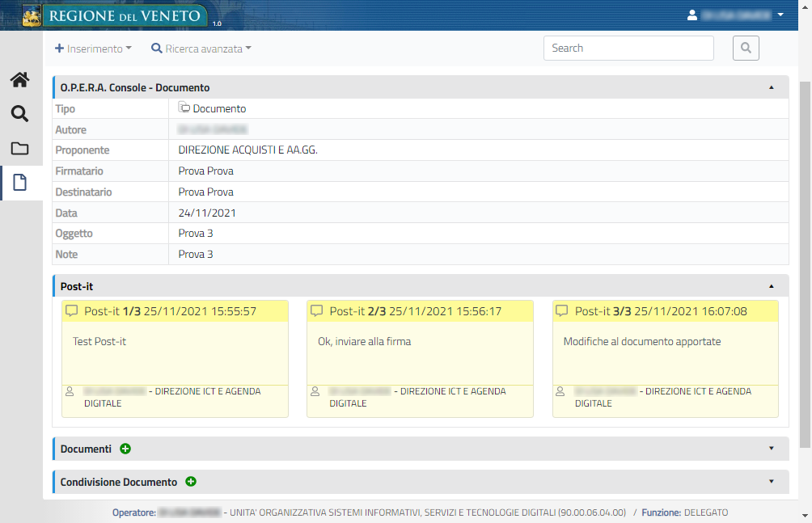Open the Inserimento dropdown menu
Screen dimensions: 812x523
pos(93,49)
